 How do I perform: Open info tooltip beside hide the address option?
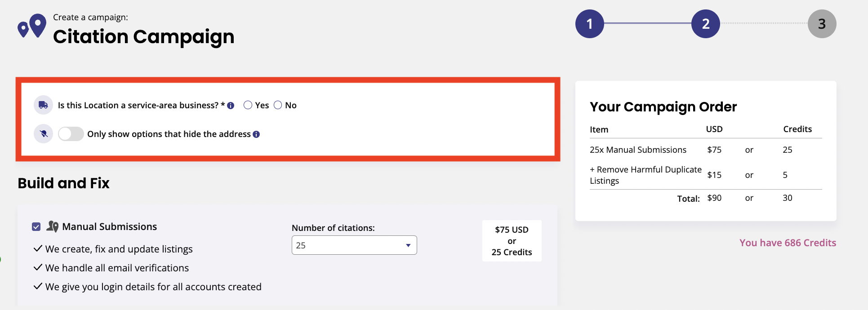[x=256, y=134]
